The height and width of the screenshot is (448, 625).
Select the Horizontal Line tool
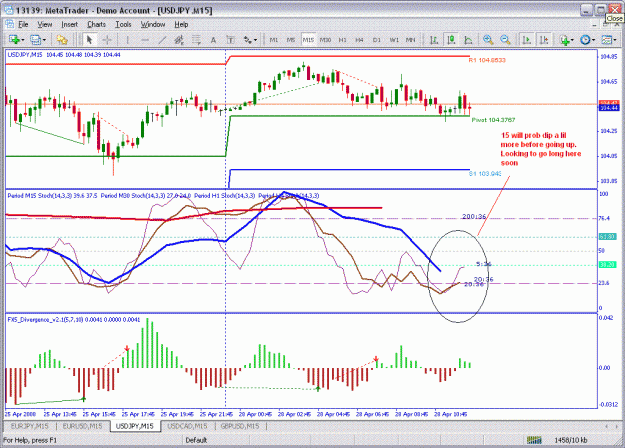click(x=145, y=40)
